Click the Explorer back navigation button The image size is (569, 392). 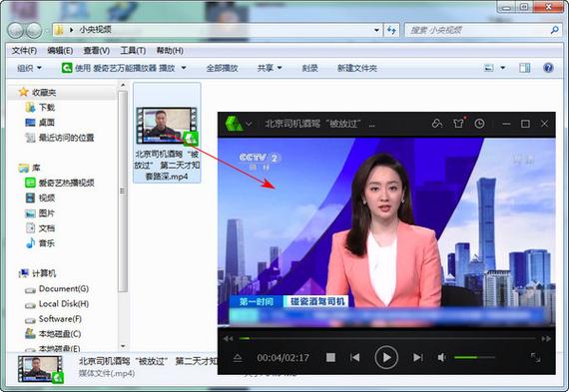(x=16, y=31)
